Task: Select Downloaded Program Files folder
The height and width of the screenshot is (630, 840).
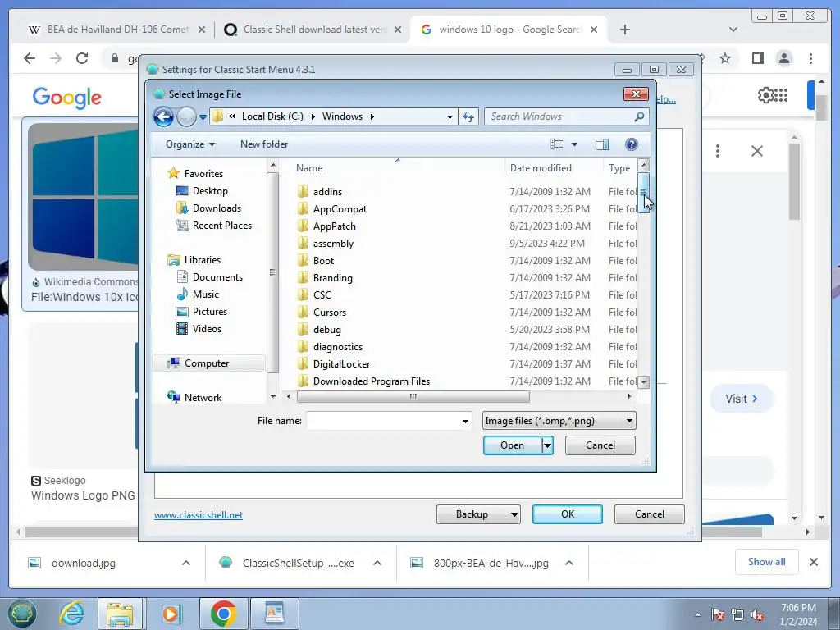Action: click(x=372, y=381)
